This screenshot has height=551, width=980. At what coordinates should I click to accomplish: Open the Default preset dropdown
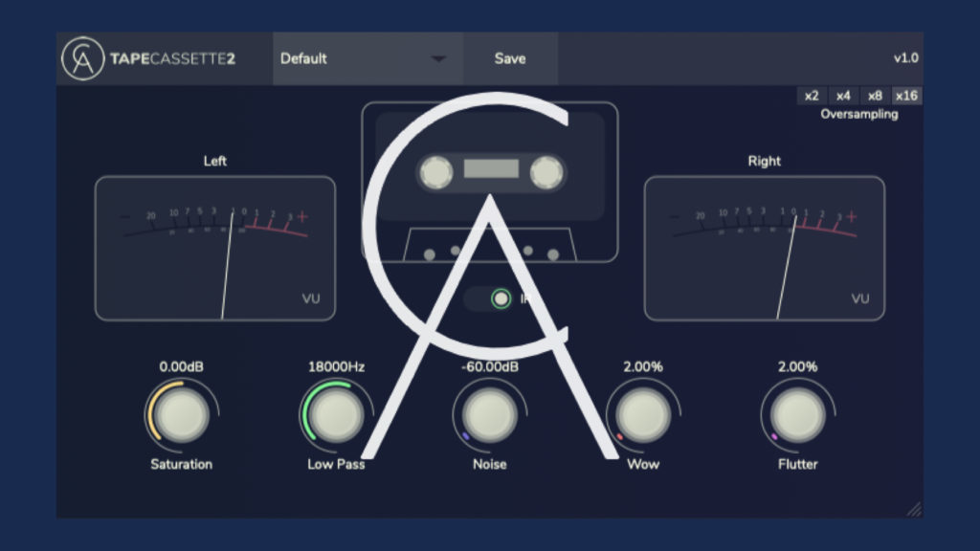coord(367,58)
